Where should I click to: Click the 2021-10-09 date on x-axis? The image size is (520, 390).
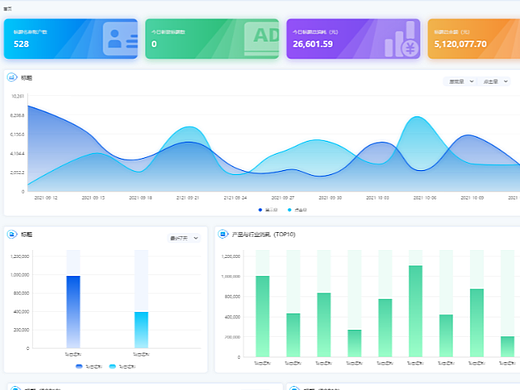pyautogui.click(x=472, y=198)
